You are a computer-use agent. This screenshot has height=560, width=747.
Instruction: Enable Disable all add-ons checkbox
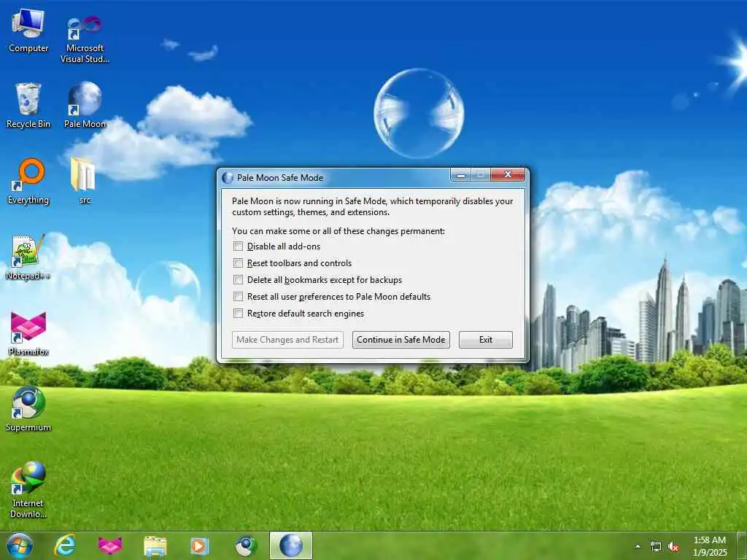[x=239, y=246]
